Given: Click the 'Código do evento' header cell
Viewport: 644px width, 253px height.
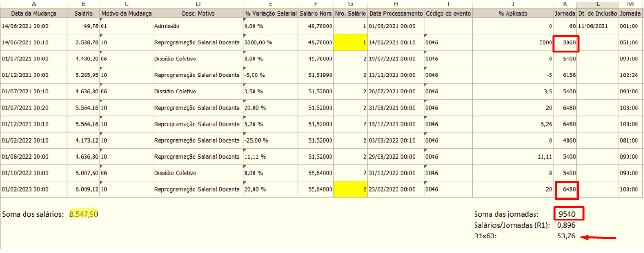Looking at the screenshot, I should pyautogui.click(x=448, y=14).
